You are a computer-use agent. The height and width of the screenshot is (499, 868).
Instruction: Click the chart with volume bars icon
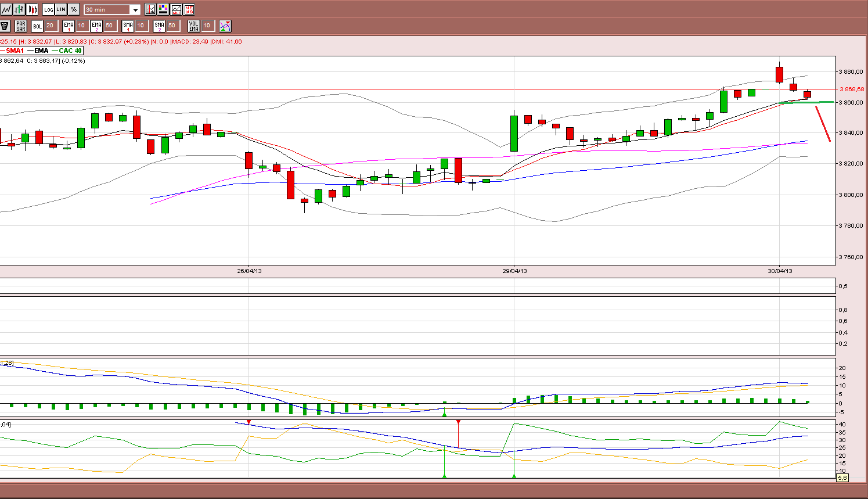[176, 9]
